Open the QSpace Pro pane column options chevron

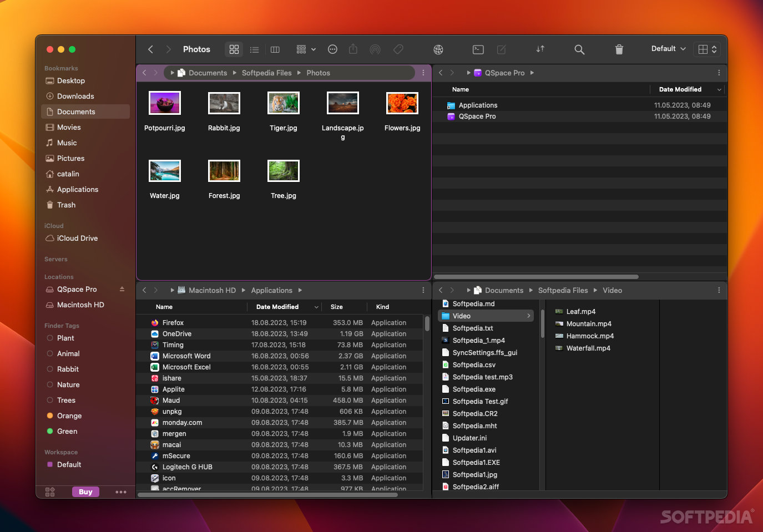[719, 89]
